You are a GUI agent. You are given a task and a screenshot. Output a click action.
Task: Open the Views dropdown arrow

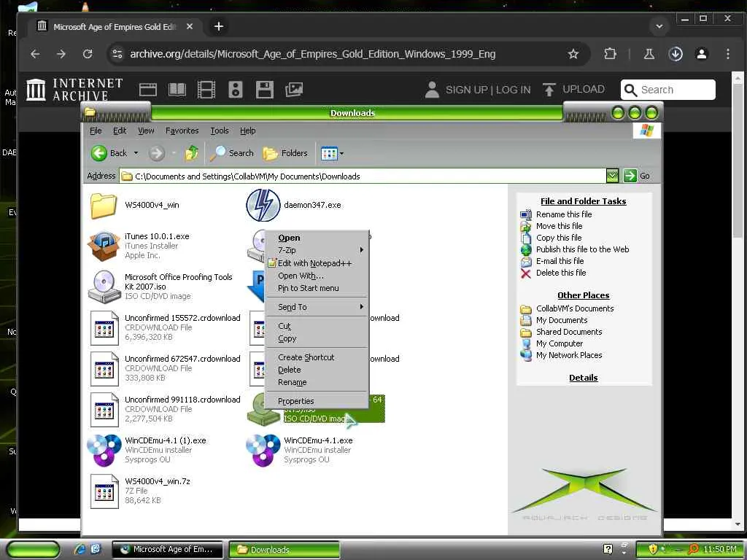(x=341, y=153)
